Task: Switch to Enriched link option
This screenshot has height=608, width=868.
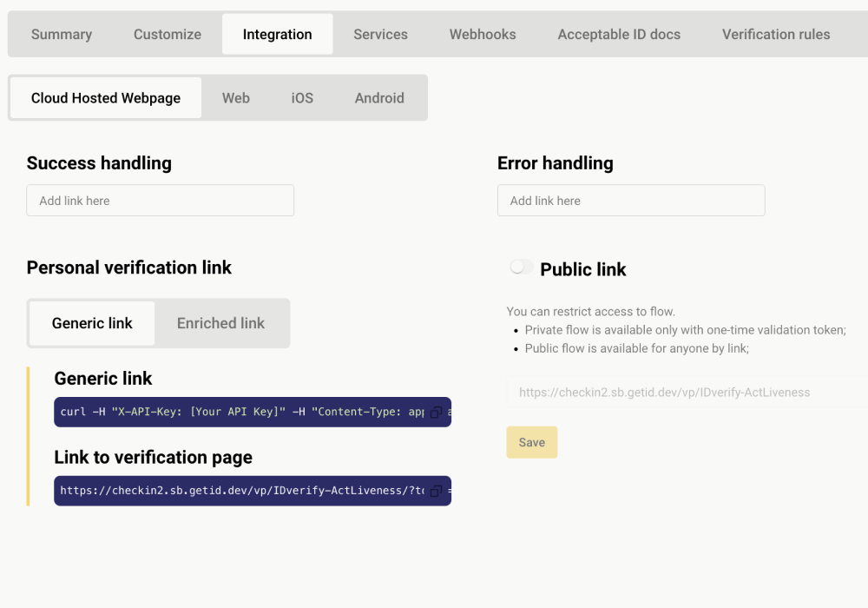Action: (220, 323)
